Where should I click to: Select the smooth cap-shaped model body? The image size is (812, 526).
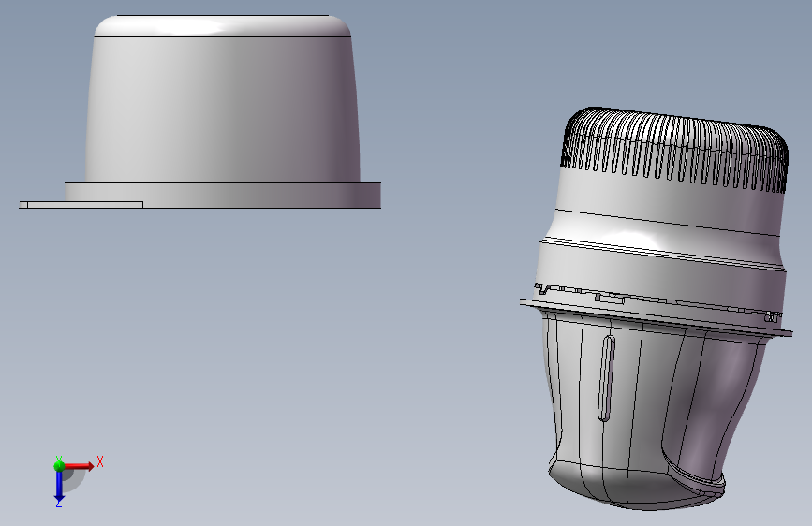click(x=223, y=109)
